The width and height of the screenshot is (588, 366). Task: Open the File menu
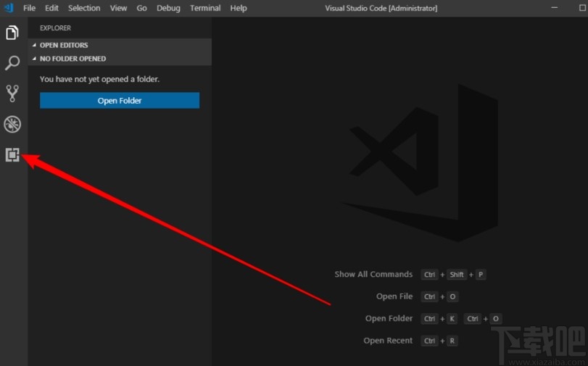click(x=29, y=8)
